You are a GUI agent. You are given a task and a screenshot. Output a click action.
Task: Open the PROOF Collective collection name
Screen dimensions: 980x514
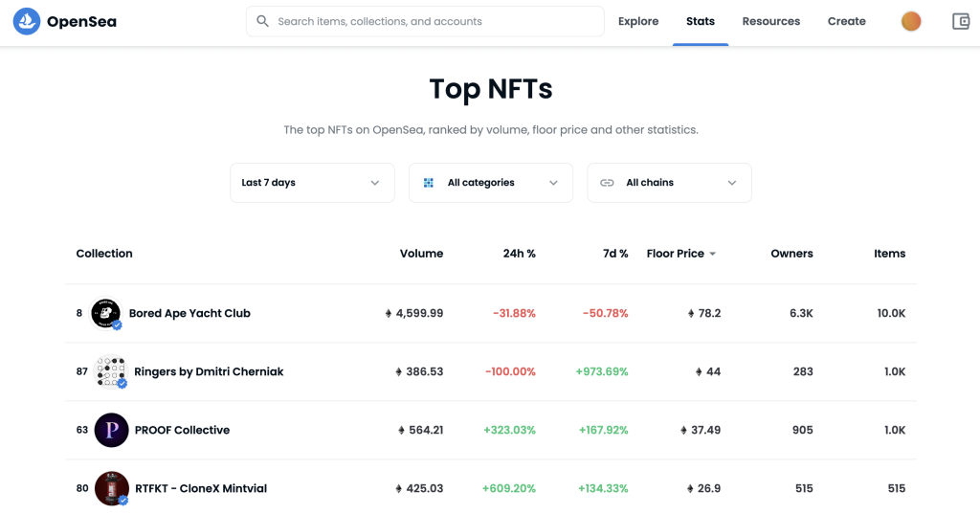coord(182,430)
